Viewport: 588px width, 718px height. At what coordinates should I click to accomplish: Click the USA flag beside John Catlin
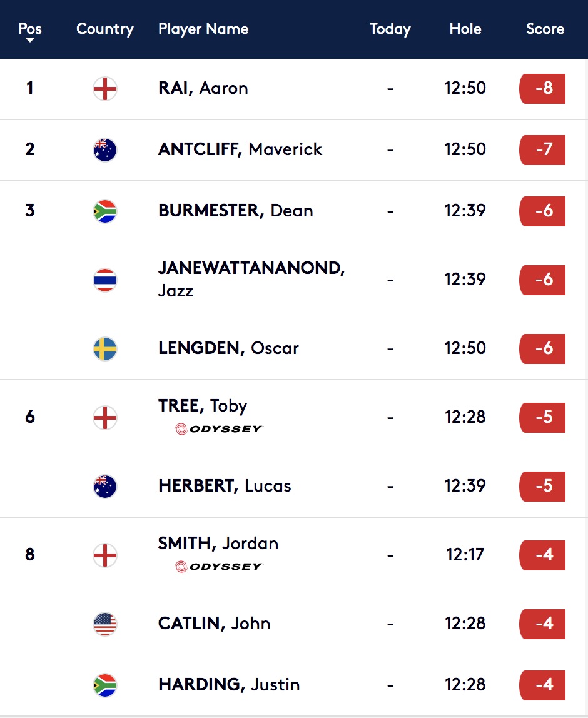coord(105,624)
